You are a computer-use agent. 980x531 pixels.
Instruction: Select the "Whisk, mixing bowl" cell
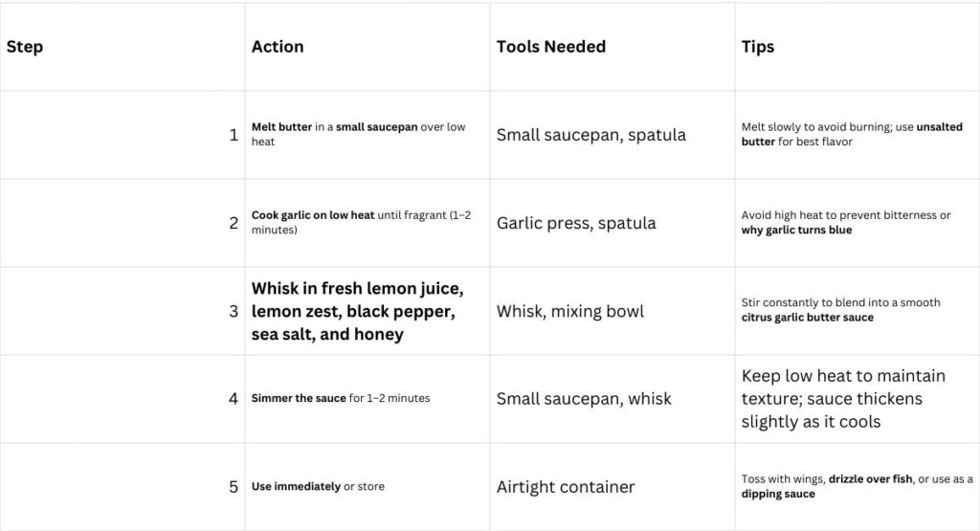point(570,311)
